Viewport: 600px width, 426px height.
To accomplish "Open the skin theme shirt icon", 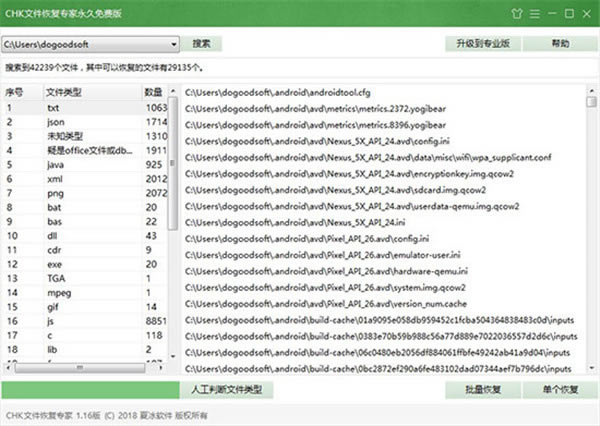I will (x=516, y=13).
